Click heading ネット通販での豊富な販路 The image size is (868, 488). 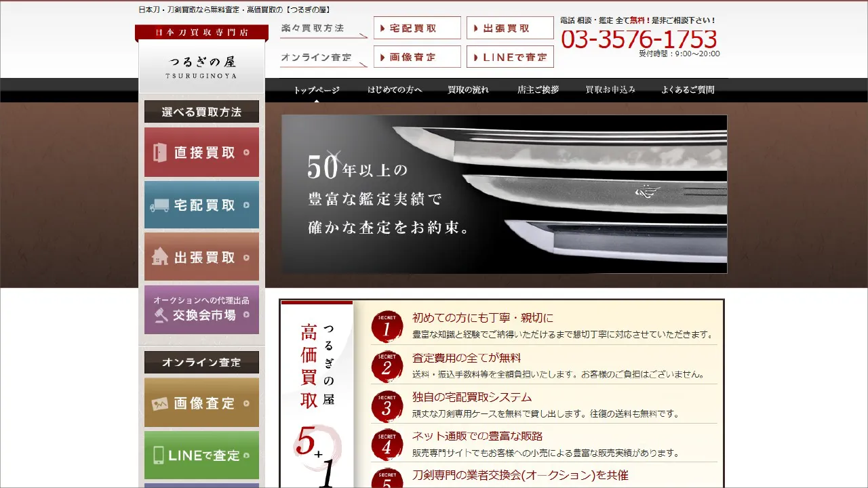477,436
